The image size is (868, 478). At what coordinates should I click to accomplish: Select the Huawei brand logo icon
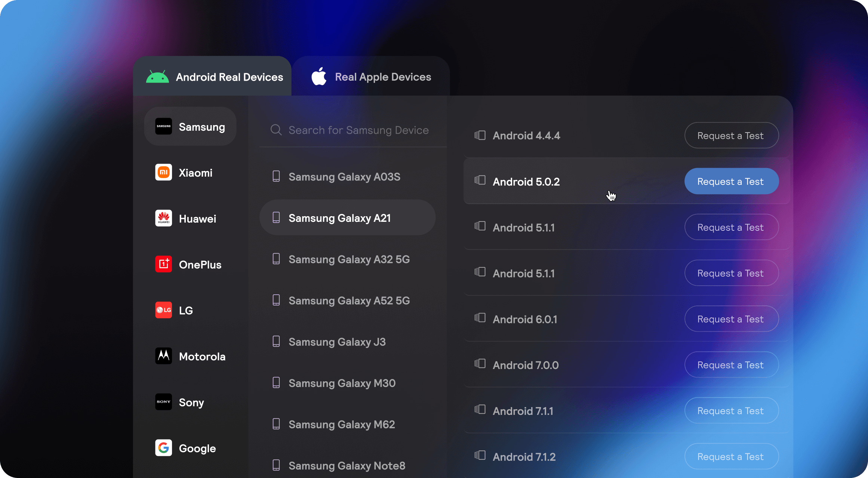click(x=164, y=218)
